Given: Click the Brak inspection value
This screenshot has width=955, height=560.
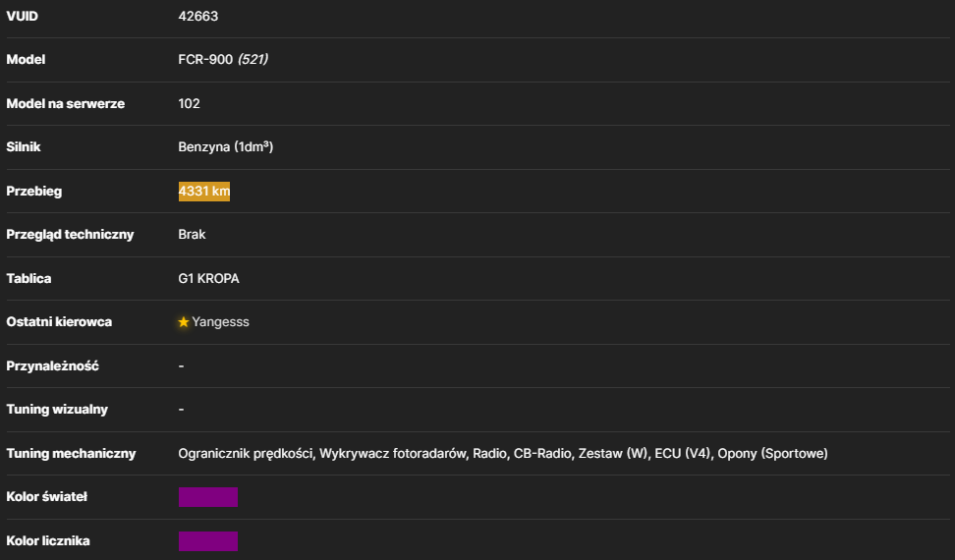Looking at the screenshot, I should click(x=192, y=235).
